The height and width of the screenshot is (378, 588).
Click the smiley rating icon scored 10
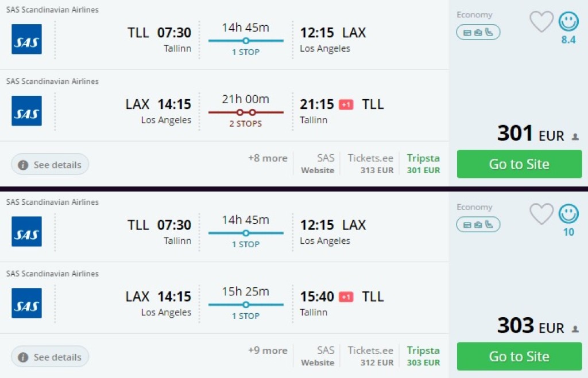click(x=568, y=214)
